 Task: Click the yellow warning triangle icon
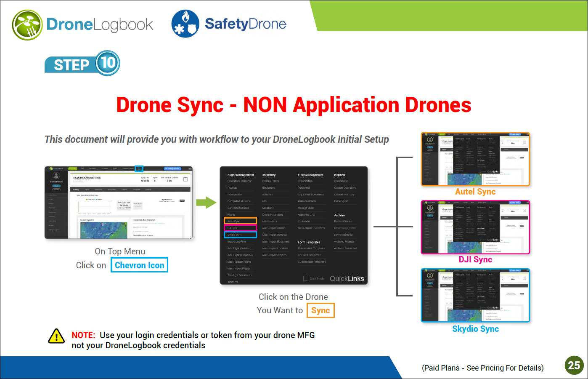point(56,336)
